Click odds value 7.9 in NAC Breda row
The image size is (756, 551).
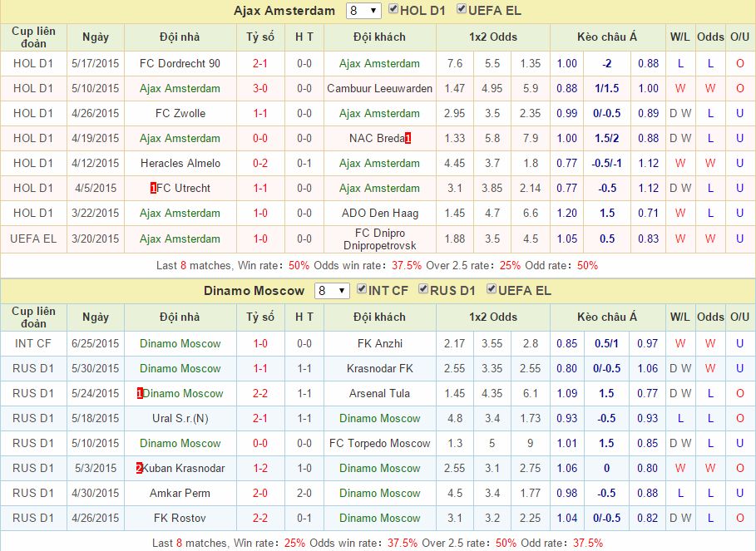tap(531, 139)
